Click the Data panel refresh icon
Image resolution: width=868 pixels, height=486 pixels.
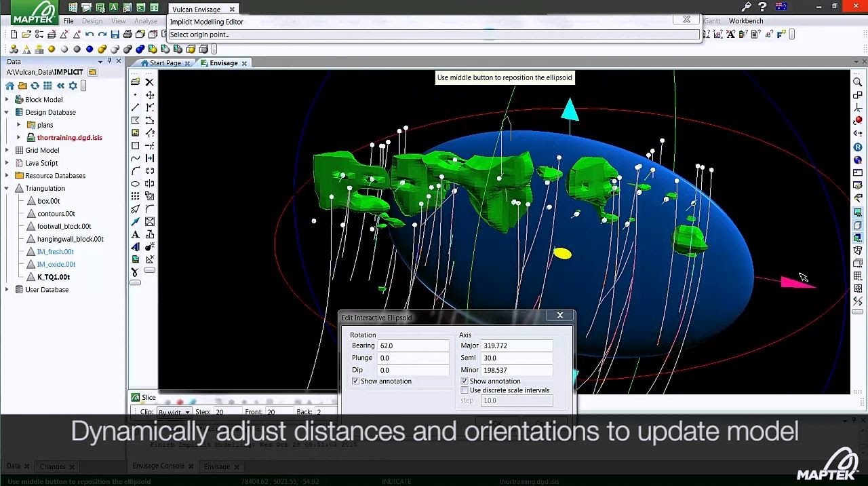click(x=35, y=86)
